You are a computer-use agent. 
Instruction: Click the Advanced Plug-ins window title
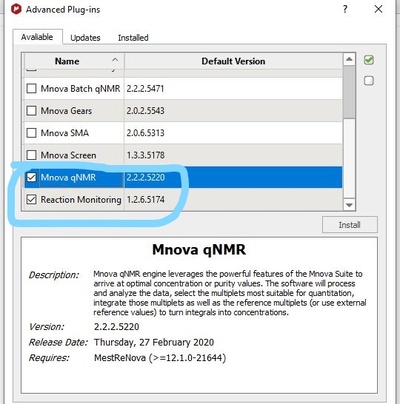[63, 10]
